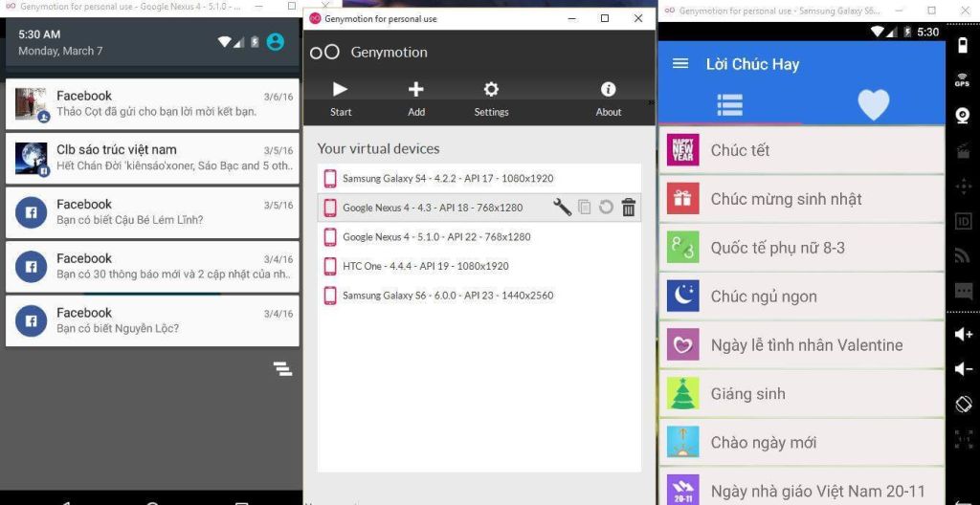Click the Christmas tree icon for Giáng sinh
The height and width of the screenshot is (505, 980).
682,394
